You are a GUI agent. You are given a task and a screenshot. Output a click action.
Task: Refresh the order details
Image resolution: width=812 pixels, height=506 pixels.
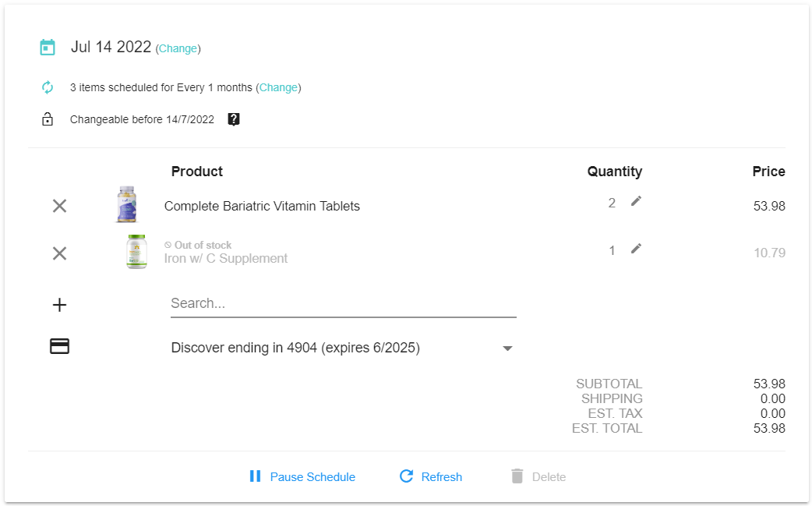coord(431,476)
